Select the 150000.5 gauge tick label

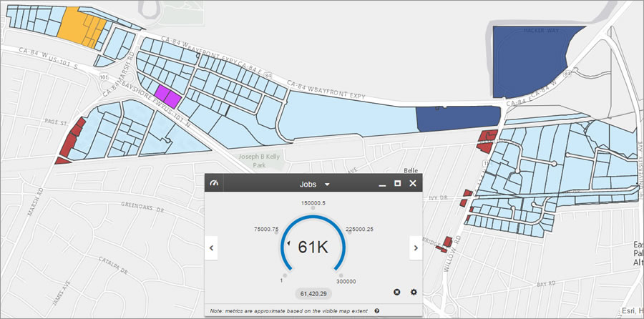tap(313, 203)
